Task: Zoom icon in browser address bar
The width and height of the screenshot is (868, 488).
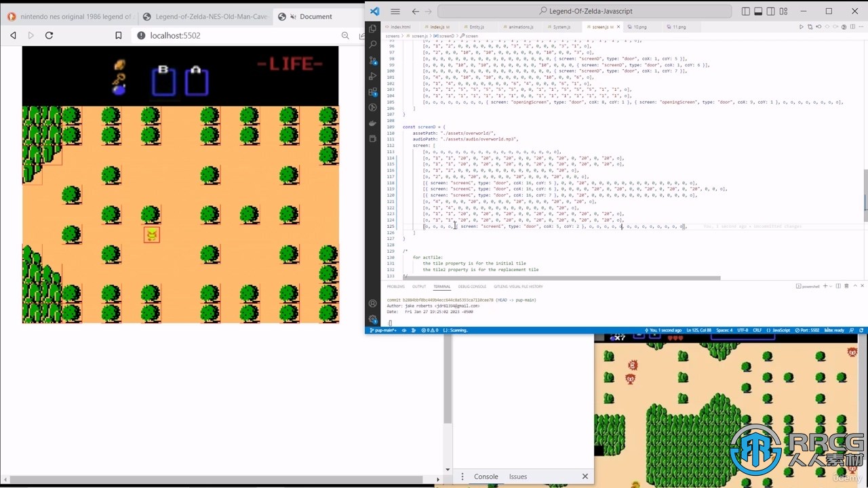Action: click(345, 35)
